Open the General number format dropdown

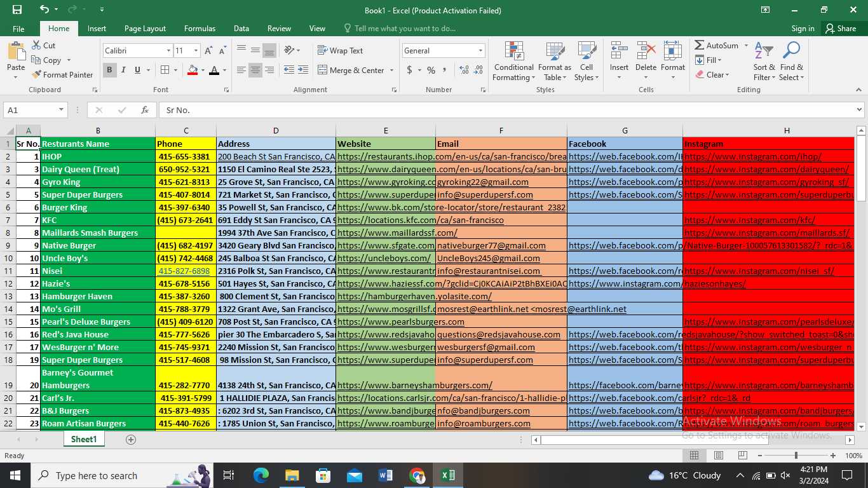tap(480, 51)
